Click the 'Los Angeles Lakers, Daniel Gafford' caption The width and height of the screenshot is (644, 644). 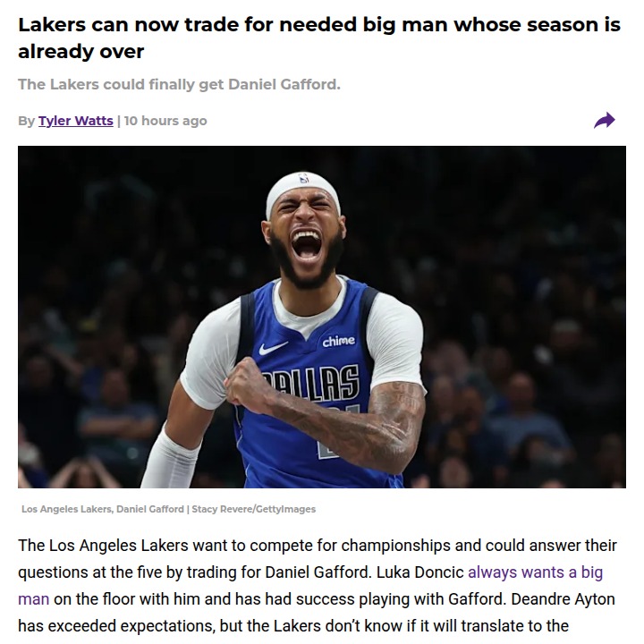(x=103, y=509)
